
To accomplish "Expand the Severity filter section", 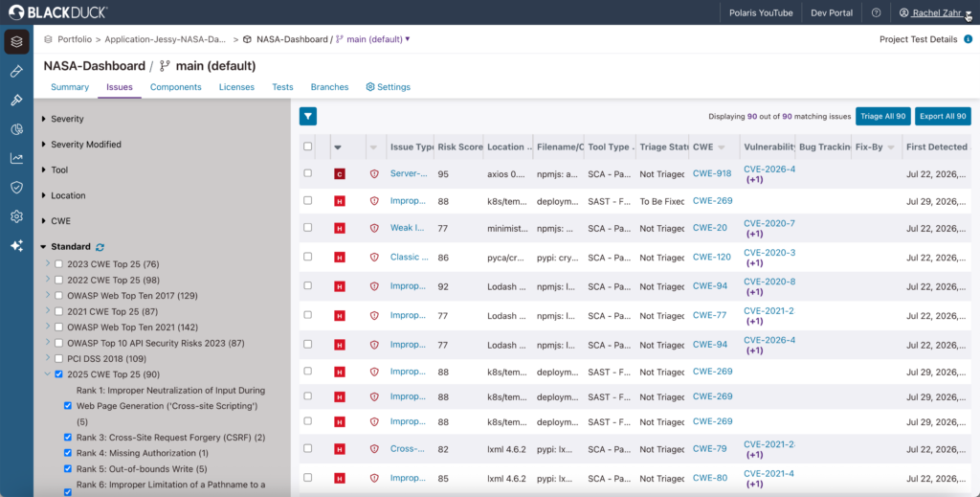I will pos(44,119).
